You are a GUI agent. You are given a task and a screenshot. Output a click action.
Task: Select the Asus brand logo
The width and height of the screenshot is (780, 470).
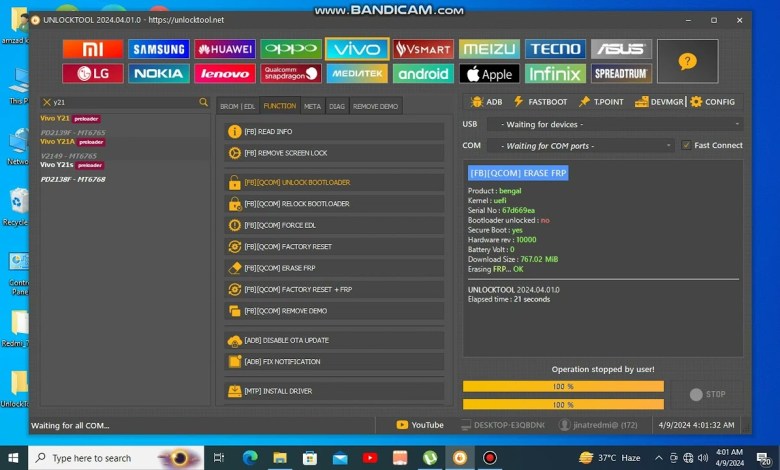621,49
